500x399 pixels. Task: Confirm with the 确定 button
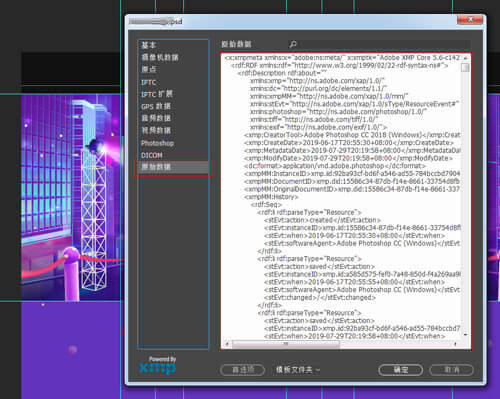click(x=400, y=370)
